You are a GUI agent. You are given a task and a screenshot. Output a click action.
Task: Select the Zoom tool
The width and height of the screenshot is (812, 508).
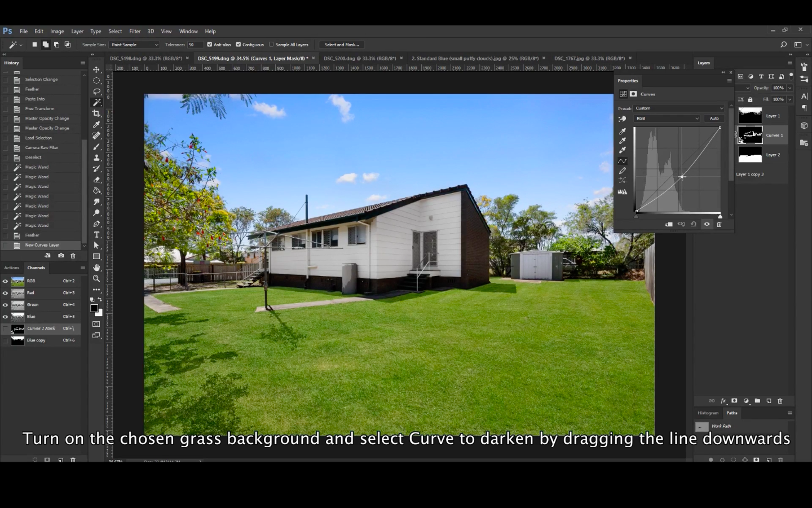tap(96, 279)
